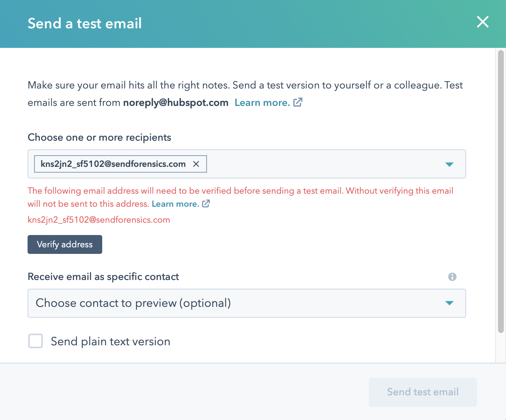Enable the Send plain text version checkbox
The width and height of the screenshot is (506, 420).
coord(36,341)
